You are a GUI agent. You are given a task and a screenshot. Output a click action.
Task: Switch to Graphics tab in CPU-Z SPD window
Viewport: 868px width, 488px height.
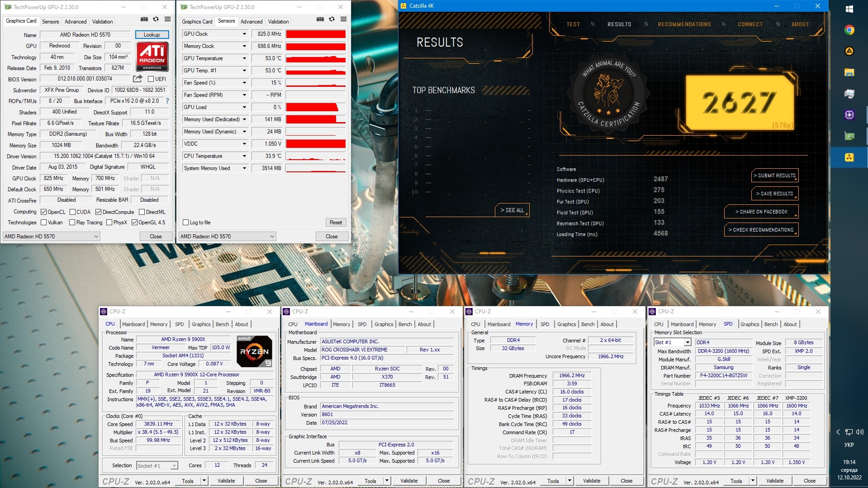click(749, 324)
